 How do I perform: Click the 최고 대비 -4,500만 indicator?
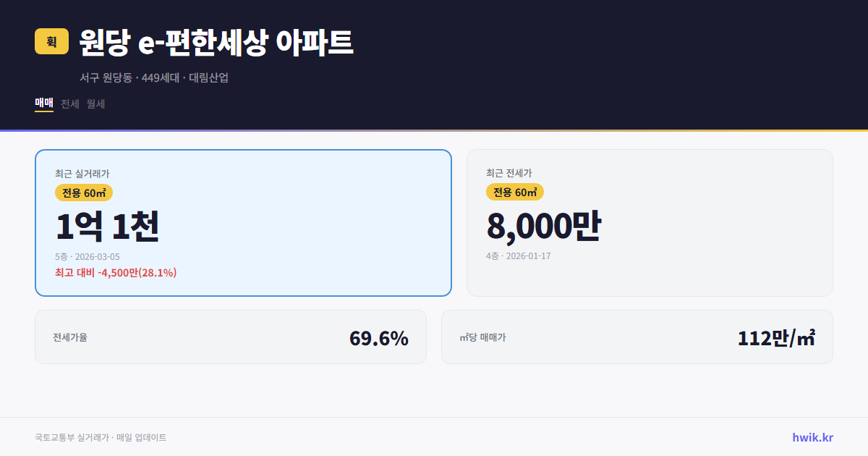[x=116, y=274]
